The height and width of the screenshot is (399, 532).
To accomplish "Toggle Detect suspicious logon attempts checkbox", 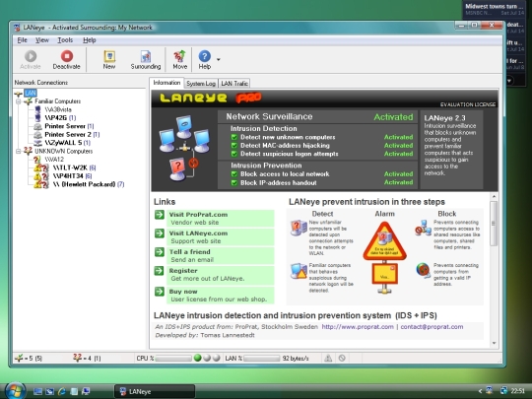I will [234, 154].
